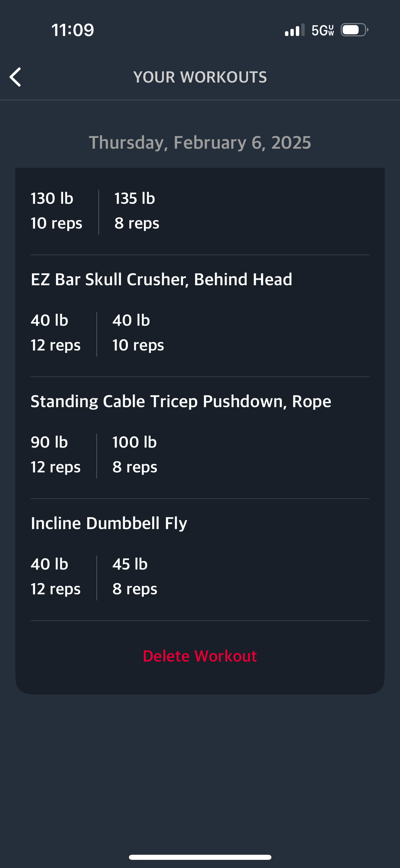Delete this workout
Image resolution: width=400 pixels, height=868 pixels.
[x=200, y=656]
